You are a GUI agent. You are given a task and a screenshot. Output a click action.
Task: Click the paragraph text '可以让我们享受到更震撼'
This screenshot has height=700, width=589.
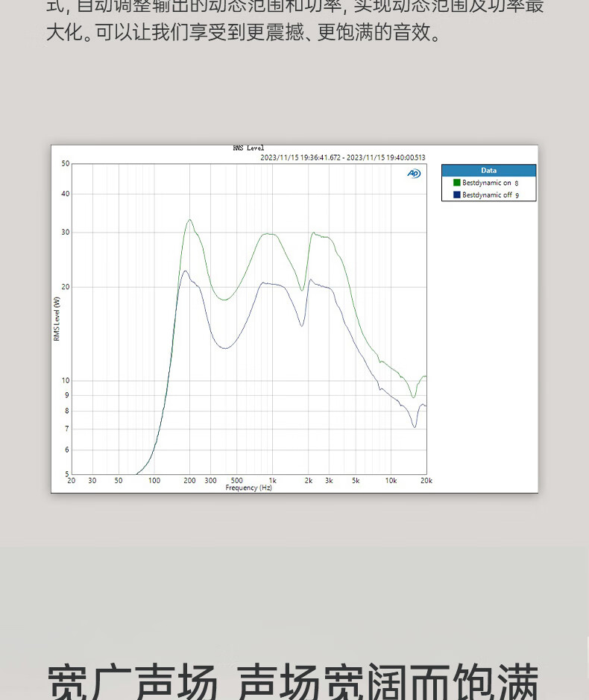coord(200,33)
